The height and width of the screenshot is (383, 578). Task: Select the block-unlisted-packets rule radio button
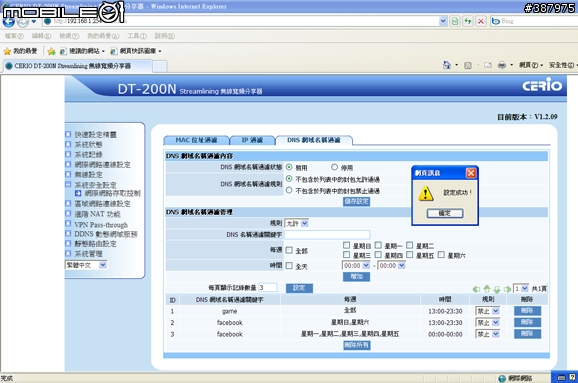tap(289, 190)
